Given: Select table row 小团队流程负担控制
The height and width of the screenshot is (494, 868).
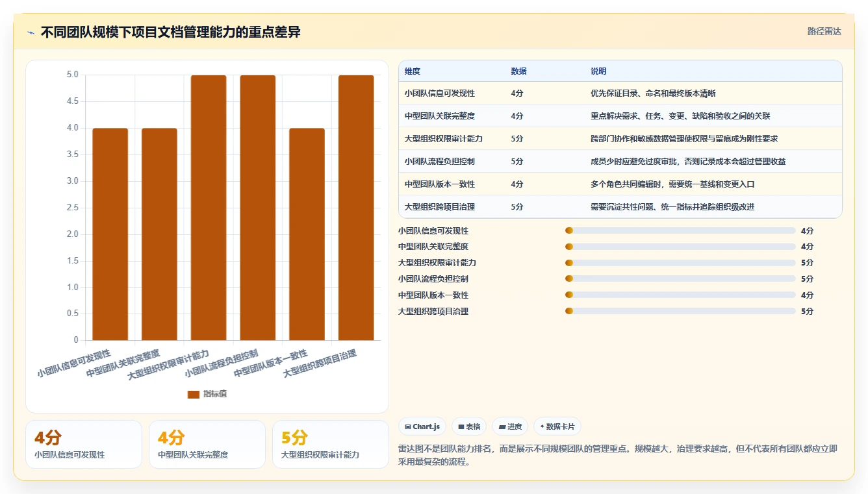Looking at the screenshot, I should click(x=620, y=162).
